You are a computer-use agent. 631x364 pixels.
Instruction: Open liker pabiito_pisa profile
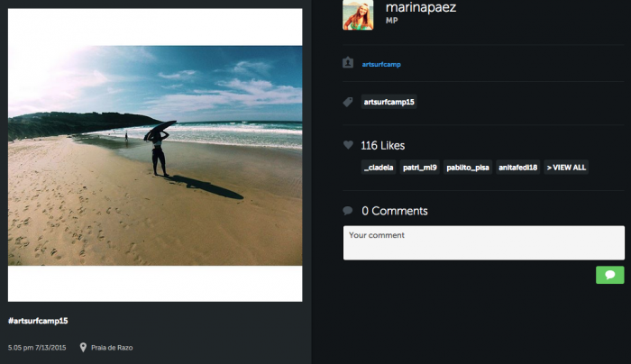point(468,168)
